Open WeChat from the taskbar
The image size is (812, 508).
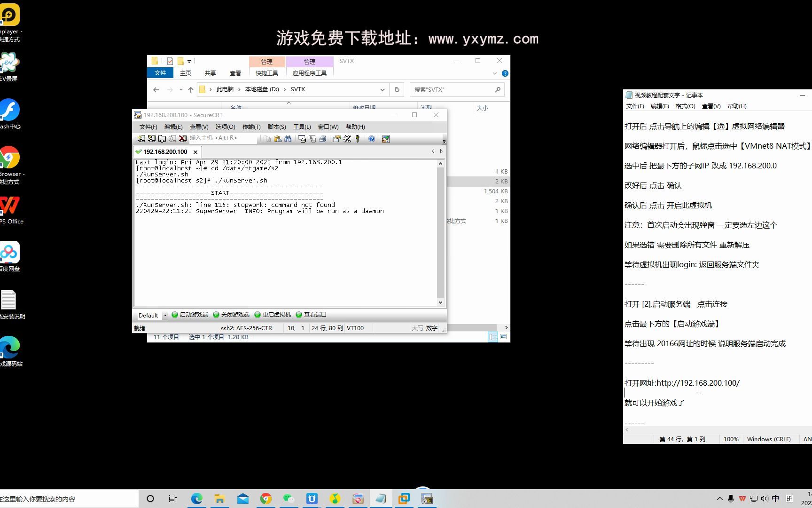point(289,499)
